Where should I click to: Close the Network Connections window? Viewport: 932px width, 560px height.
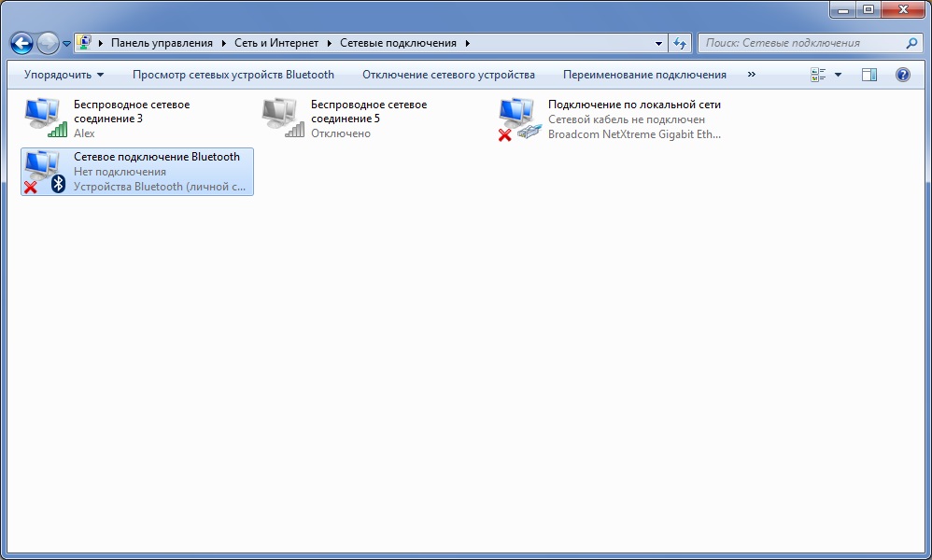(903, 9)
